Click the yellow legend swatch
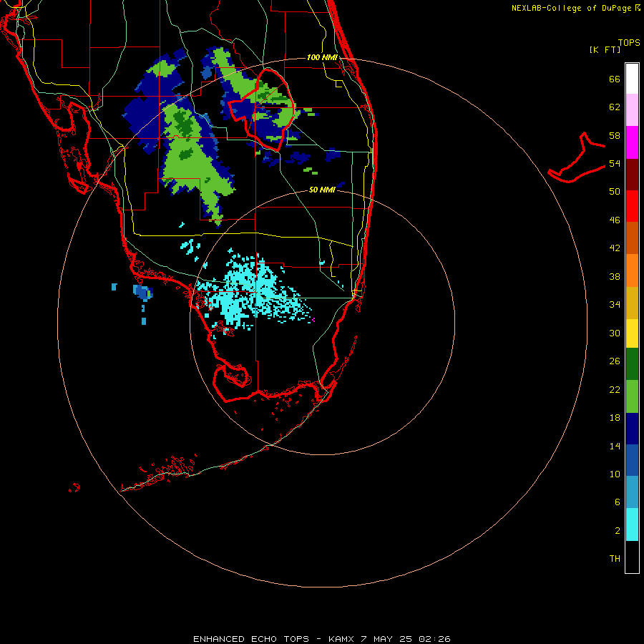The image size is (644, 644). 632,333
